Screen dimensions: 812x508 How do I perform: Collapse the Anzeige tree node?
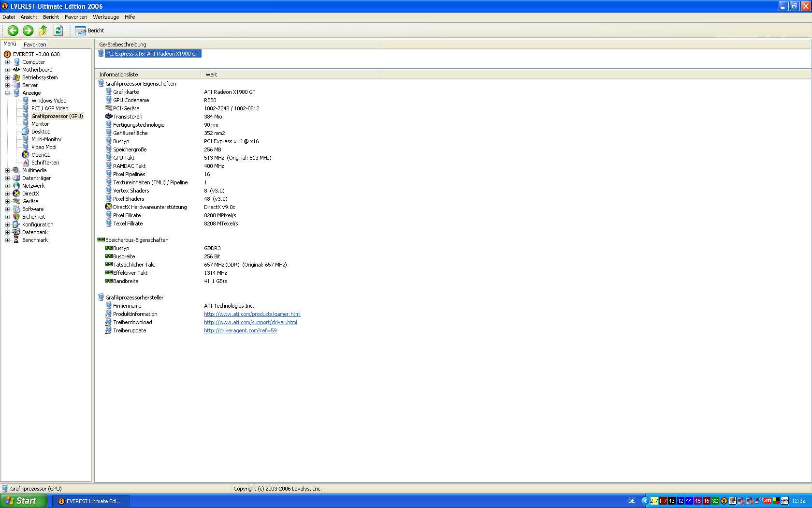pyautogui.click(x=7, y=93)
